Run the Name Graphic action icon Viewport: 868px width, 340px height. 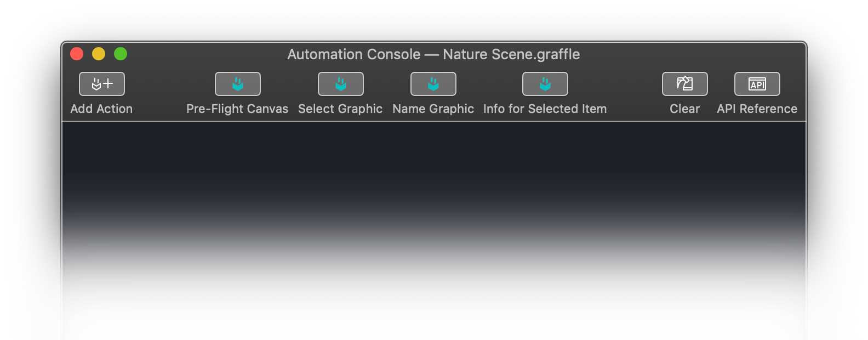click(x=433, y=84)
